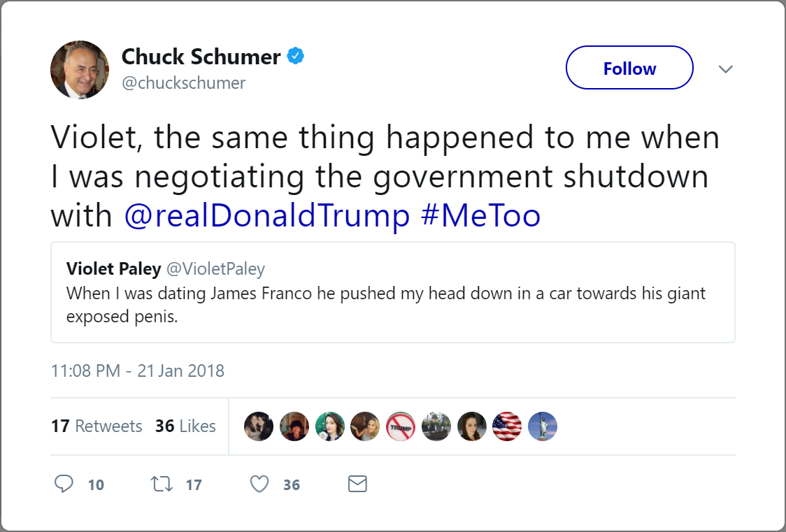Image resolution: width=786 pixels, height=532 pixels.
Task: View the 36 Likes list
Action: coord(185,426)
